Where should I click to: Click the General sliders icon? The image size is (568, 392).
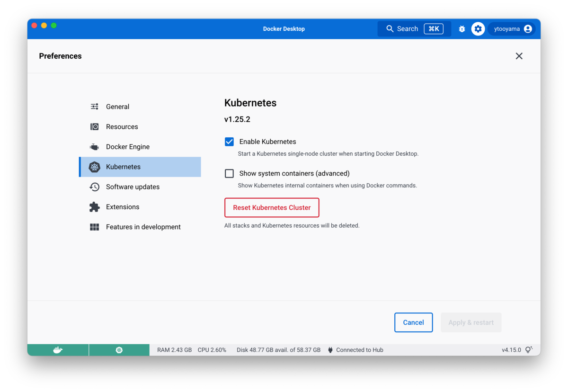click(95, 107)
